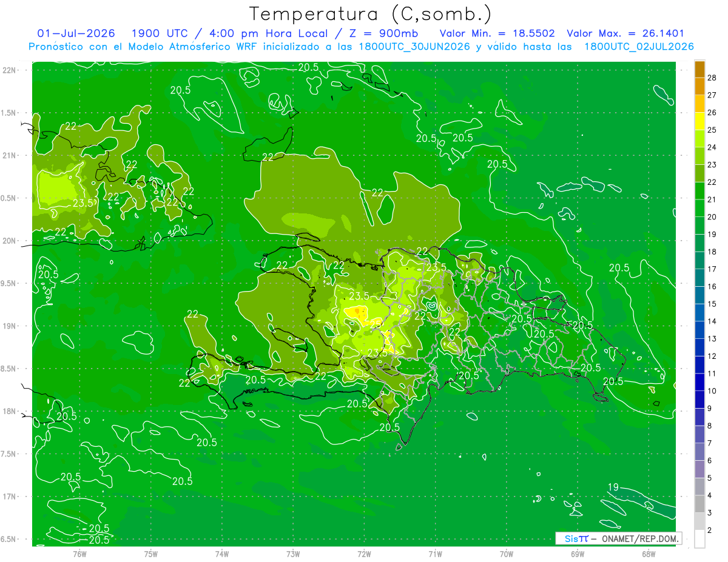728x562 pixels.
Task: Click the '74W' longitude axis label
Action: pyautogui.click(x=222, y=554)
